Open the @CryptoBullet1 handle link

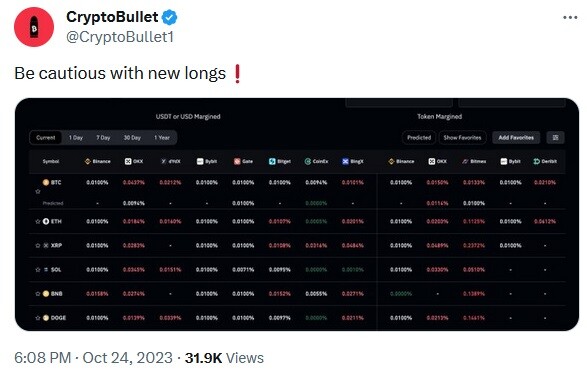[120, 37]
